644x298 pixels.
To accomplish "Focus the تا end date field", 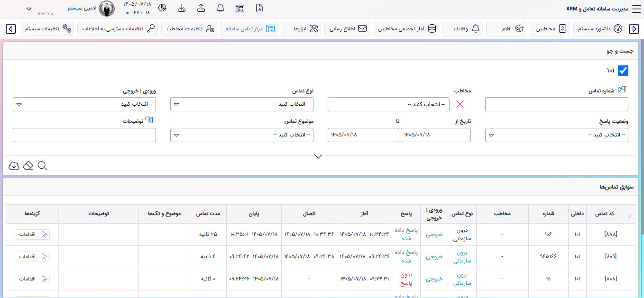I will 363,135.
